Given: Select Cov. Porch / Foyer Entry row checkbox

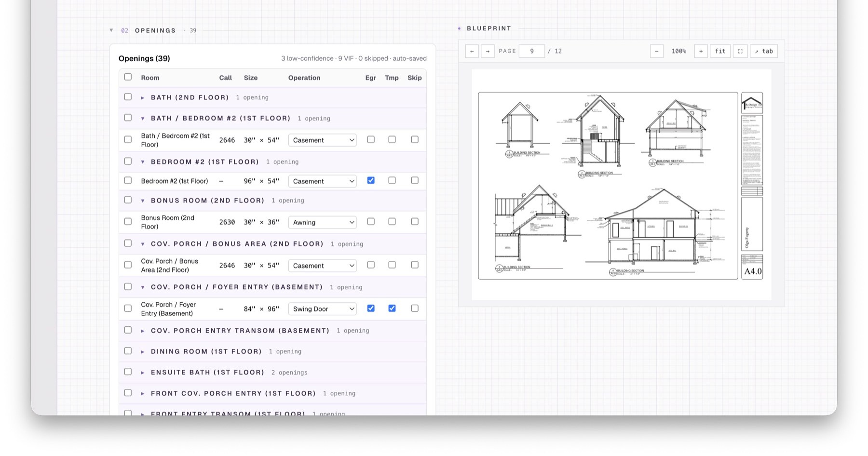Looking at the screenshot, I should click(x=128, y=308).
